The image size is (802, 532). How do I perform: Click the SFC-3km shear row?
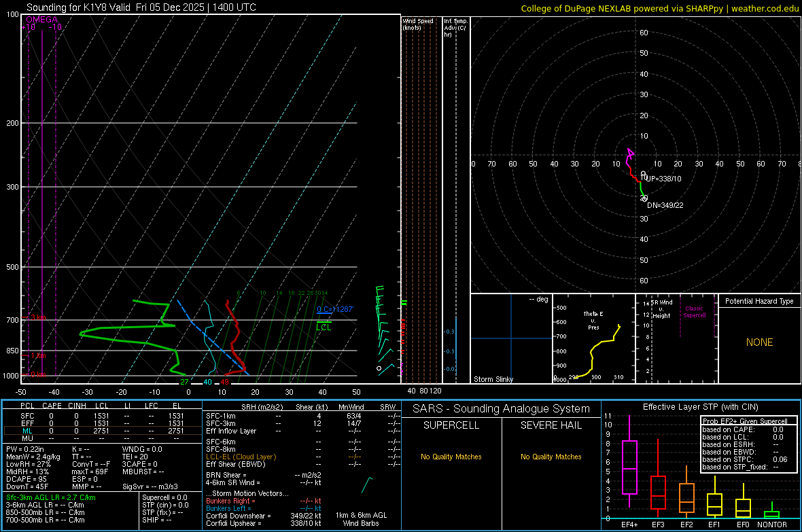click(303, 423)
